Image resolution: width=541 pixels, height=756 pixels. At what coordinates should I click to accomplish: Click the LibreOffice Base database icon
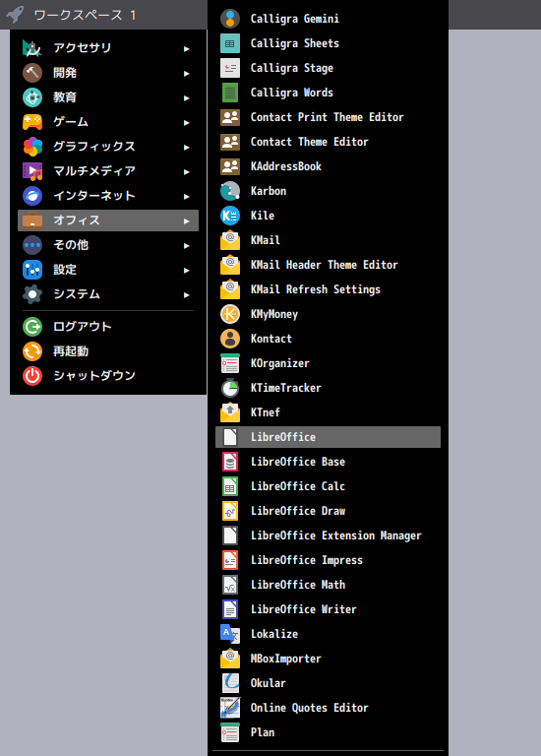pos(230,462)
